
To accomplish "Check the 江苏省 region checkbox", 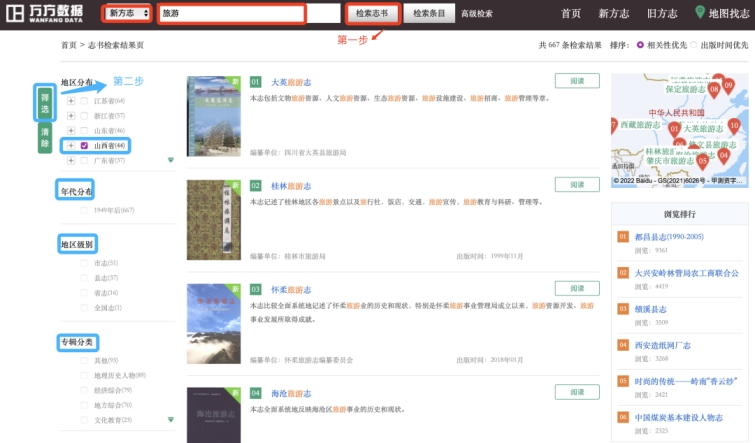I will 85,101.
